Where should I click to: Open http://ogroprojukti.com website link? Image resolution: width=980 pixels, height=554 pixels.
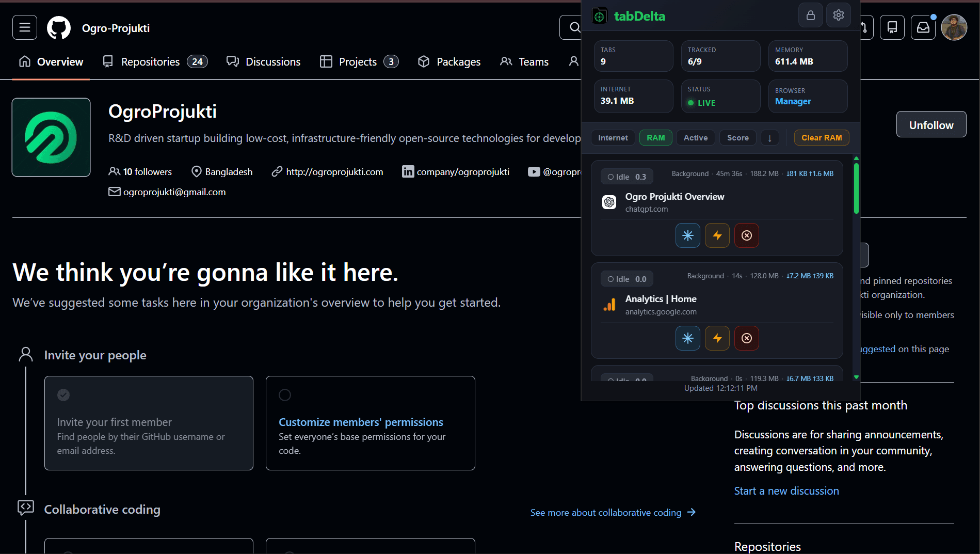(334, 171)
